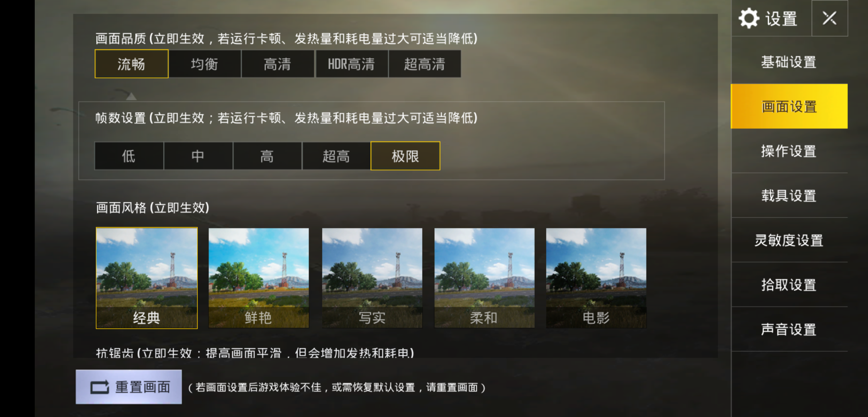Close the settings panel with X

click(x=829, y=18)
